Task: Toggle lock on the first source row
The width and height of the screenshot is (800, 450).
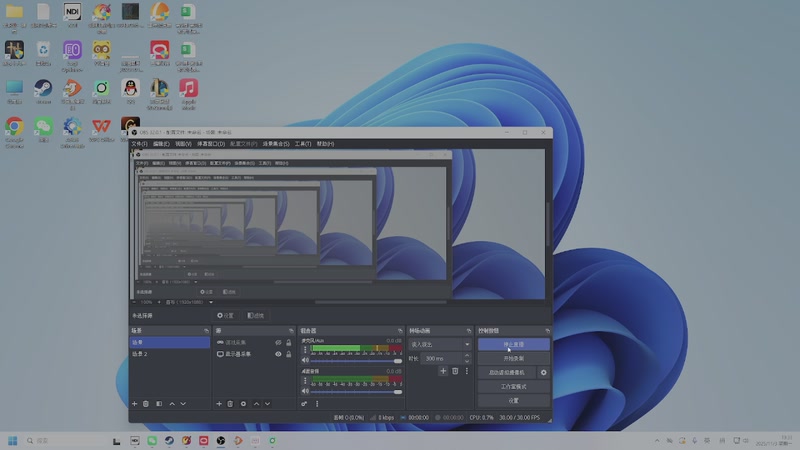Action: pyautogui.click(x=289, y=342)
